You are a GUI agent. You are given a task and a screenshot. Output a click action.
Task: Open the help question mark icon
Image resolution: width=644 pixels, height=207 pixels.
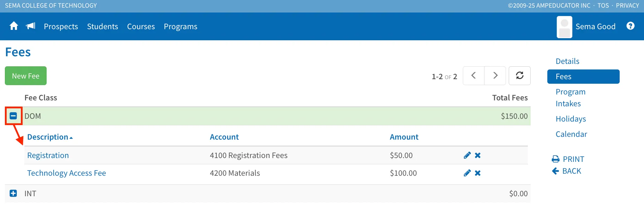coord(630,26)
